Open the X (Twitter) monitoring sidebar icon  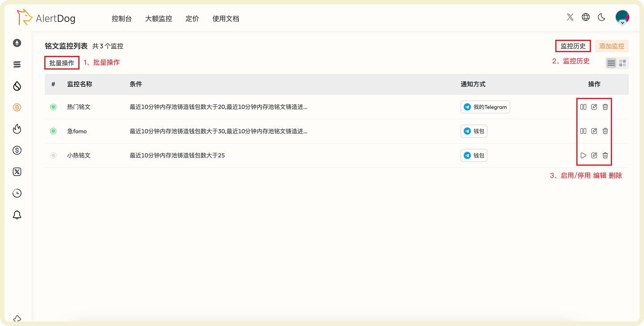point(17,172)
